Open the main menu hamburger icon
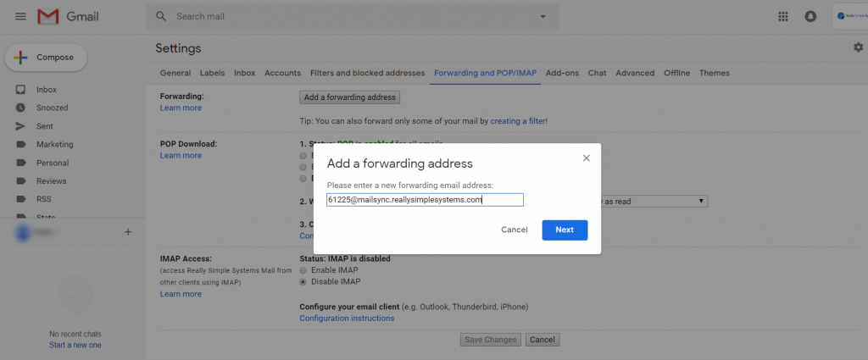 (20, 17)
